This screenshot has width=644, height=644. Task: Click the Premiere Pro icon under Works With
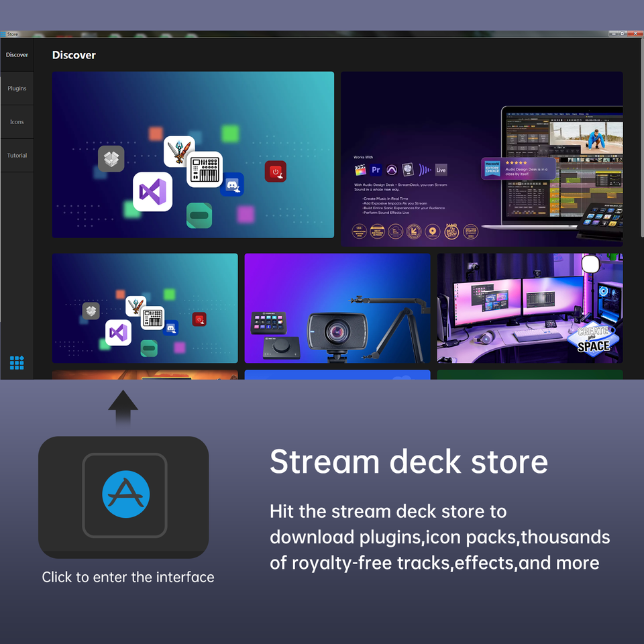pos(376,170)
